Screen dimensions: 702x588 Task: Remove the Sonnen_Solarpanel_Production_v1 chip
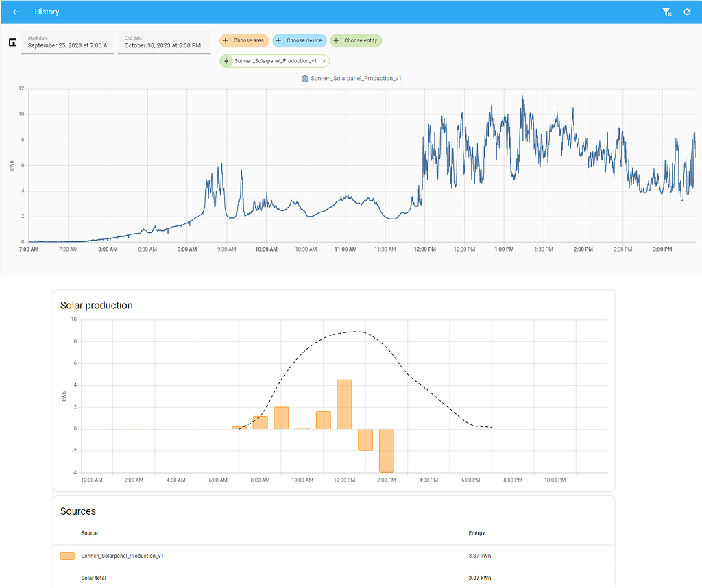(x=324, y=61)
